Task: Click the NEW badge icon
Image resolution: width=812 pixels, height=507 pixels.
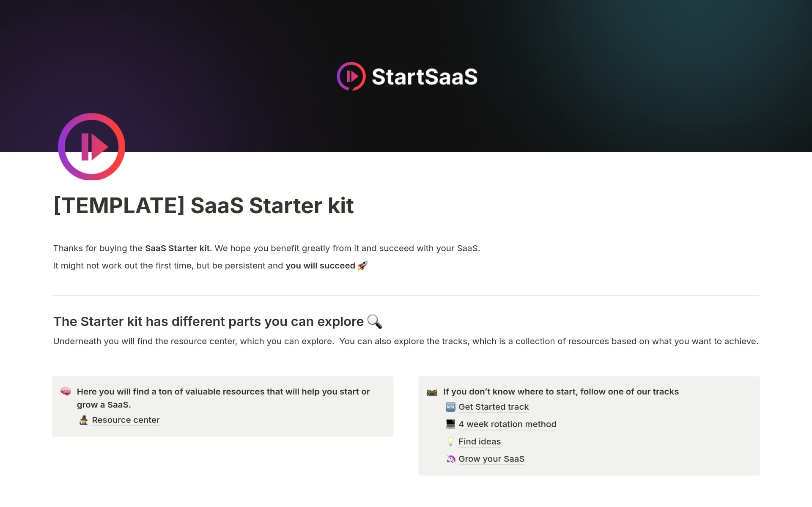Action: [450, 407]
